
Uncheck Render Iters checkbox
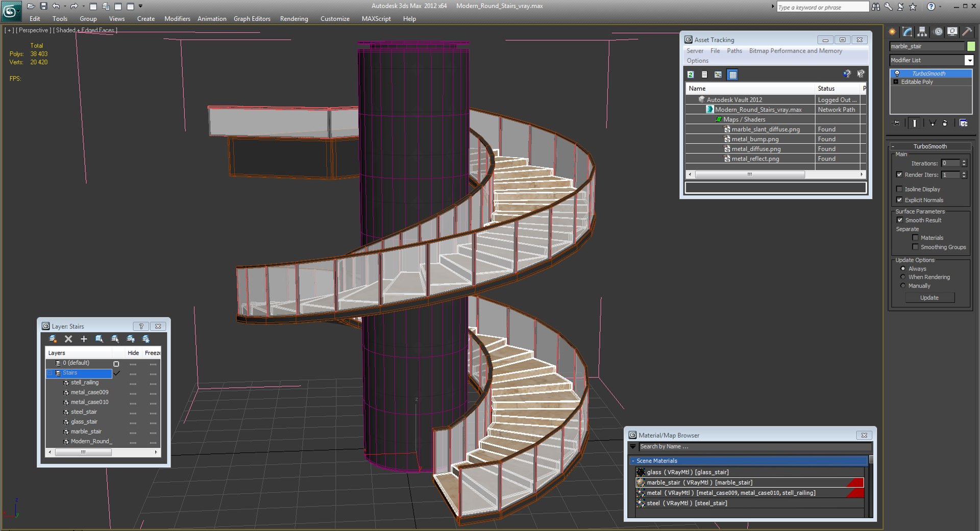coord(899,174)
